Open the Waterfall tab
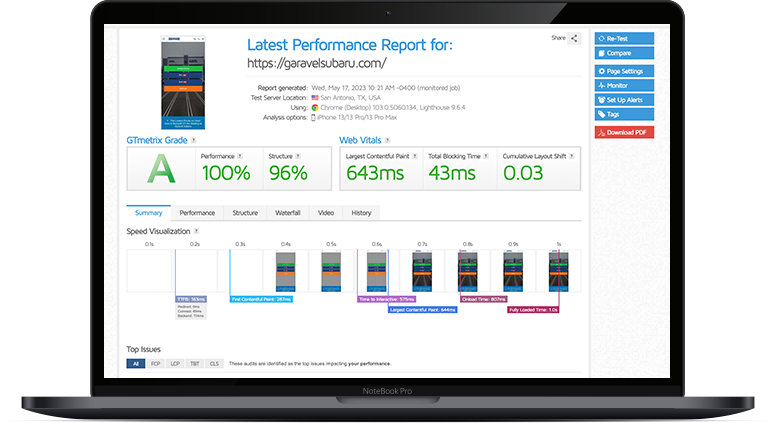Screen dimensions: 776x423 (288, 213)
